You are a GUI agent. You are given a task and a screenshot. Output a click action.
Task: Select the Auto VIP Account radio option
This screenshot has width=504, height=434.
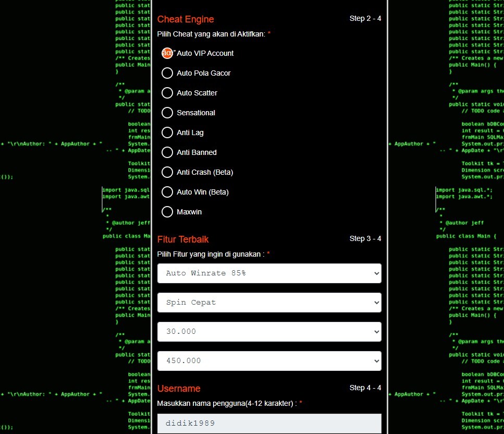click(167, 53)
